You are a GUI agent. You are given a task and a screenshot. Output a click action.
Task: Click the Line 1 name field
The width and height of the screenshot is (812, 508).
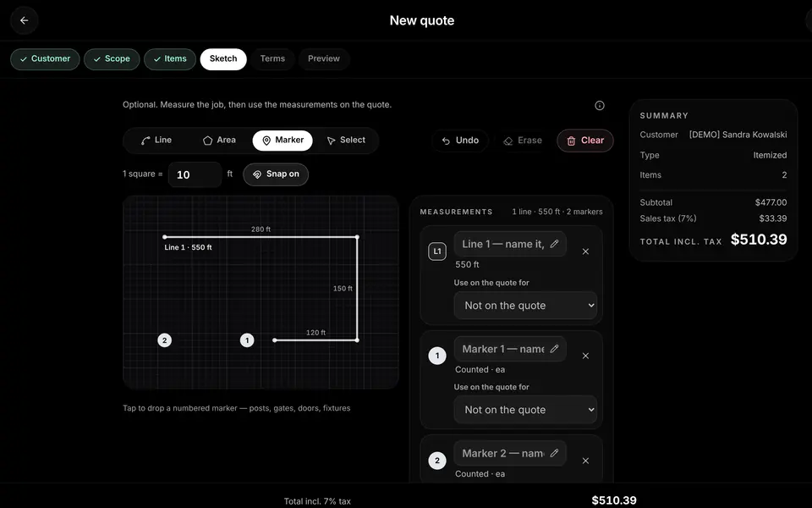click(510, 244)
